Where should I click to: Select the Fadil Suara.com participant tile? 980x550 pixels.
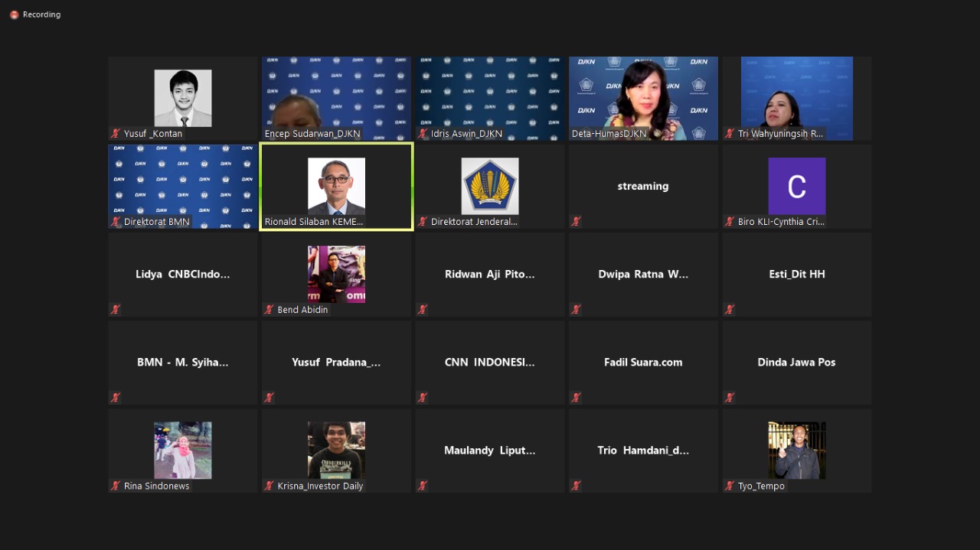point(643,362)
